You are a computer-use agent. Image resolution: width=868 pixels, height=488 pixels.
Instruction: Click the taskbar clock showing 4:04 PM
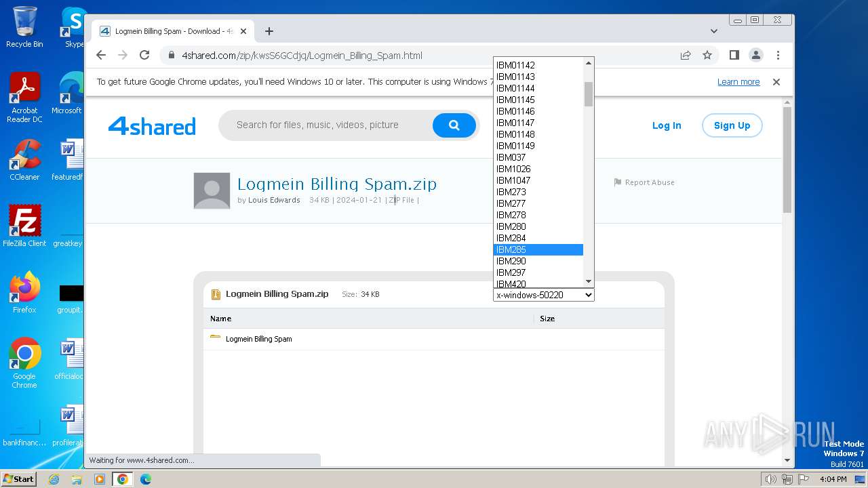point(833,479)
